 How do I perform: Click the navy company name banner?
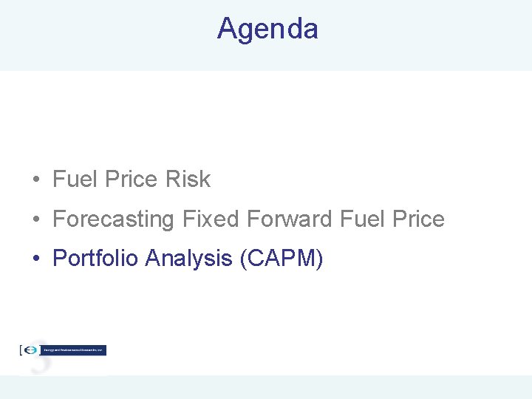pos(74,350)
